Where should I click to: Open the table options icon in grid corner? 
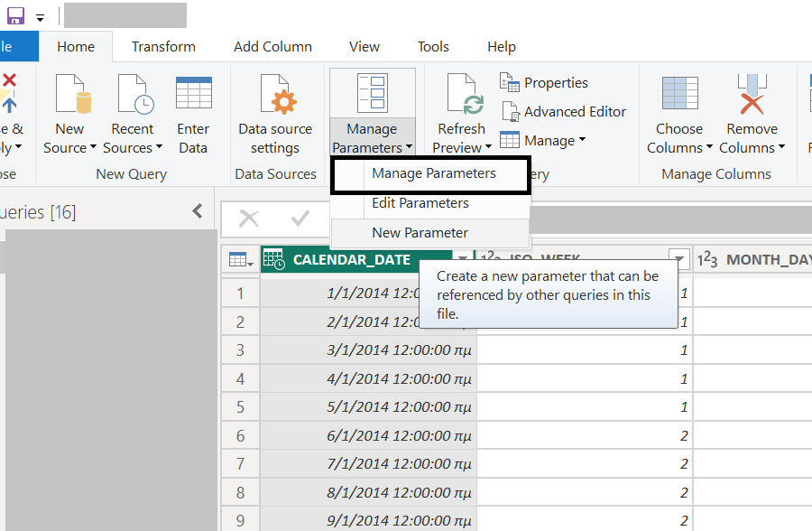coord(240,259)
